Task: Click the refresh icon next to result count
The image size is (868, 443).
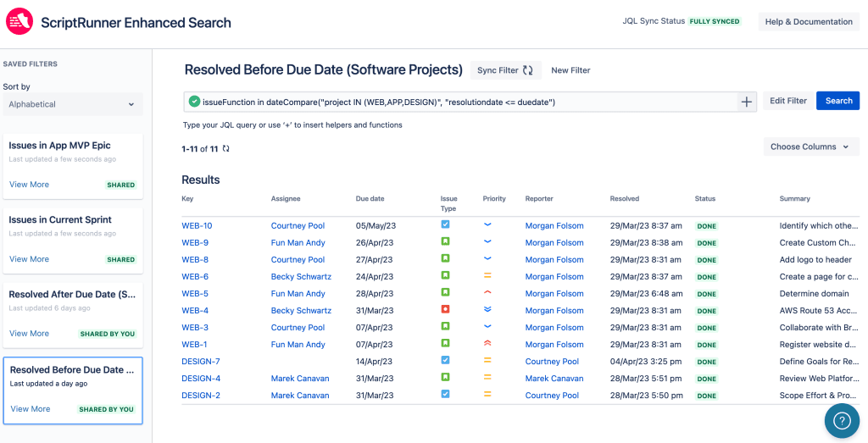Action: [x=226, y=149]
